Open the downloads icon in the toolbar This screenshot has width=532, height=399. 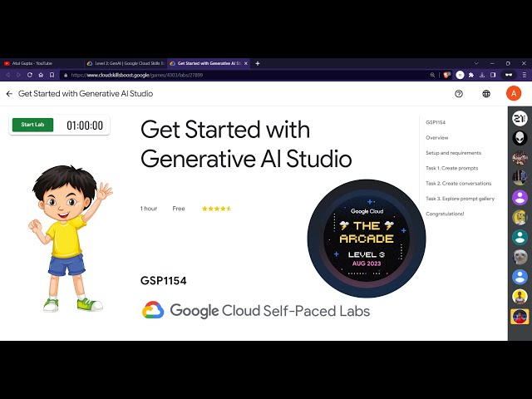482,75
